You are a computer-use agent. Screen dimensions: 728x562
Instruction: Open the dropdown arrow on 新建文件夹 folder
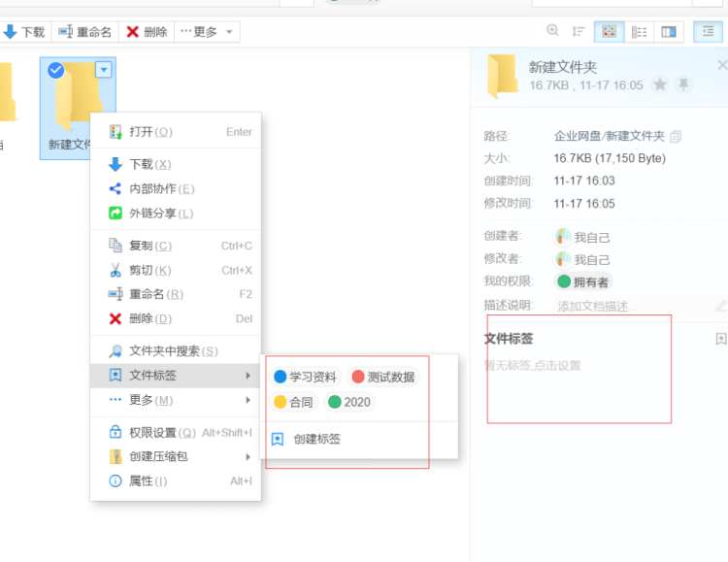click(x=103, y=70)
